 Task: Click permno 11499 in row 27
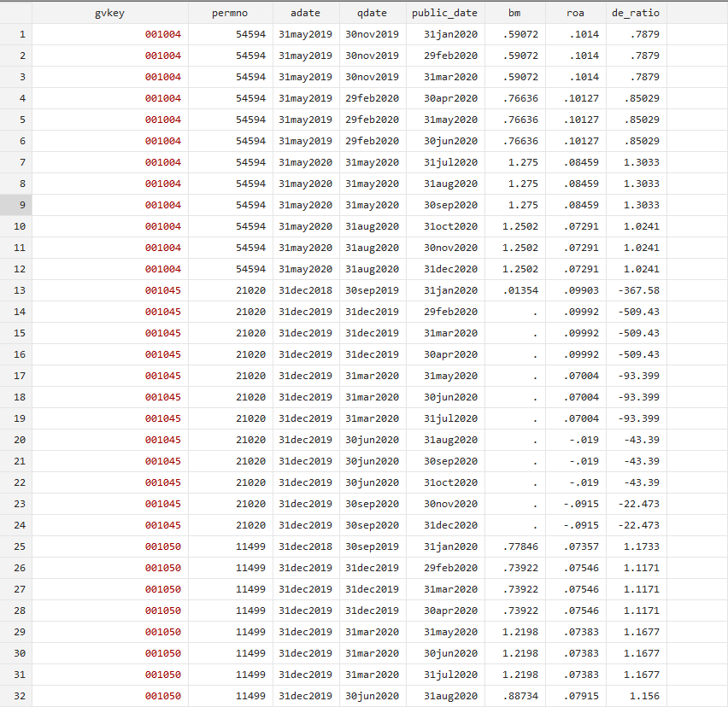[231, 589]
